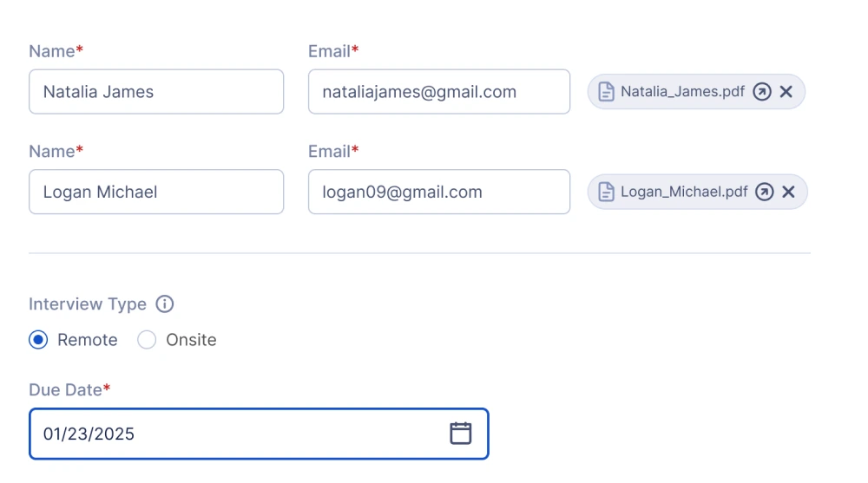Focus the Natalia James name field
This screenshot has width=868, height=483.
(156, 92)
